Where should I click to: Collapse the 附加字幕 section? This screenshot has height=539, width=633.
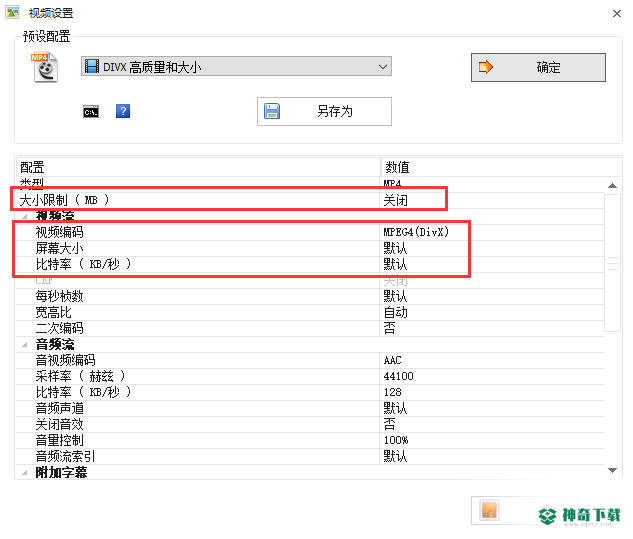pyautogui.click(x=25, y=472)
